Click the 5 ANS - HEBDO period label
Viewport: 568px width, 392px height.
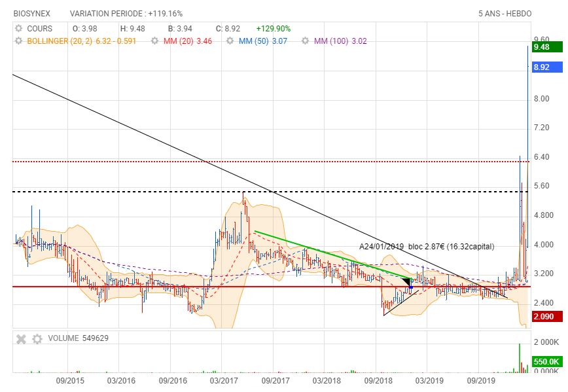coord(505,14)
